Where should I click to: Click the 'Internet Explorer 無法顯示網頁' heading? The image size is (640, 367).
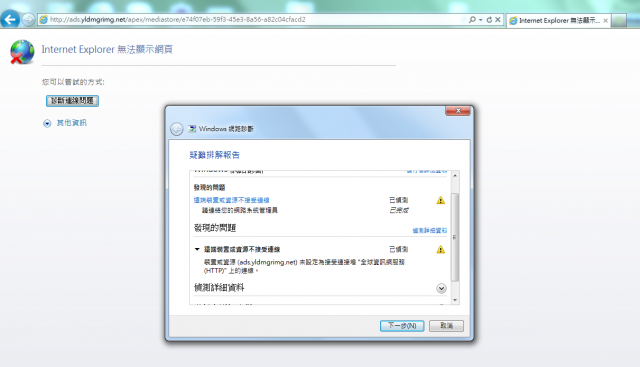tap(107, 49)
